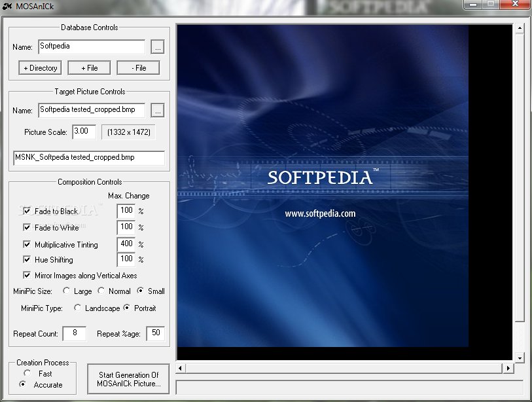
Task: Click Multiplicative Tinting 400 percent field
Action: [126, 244]
